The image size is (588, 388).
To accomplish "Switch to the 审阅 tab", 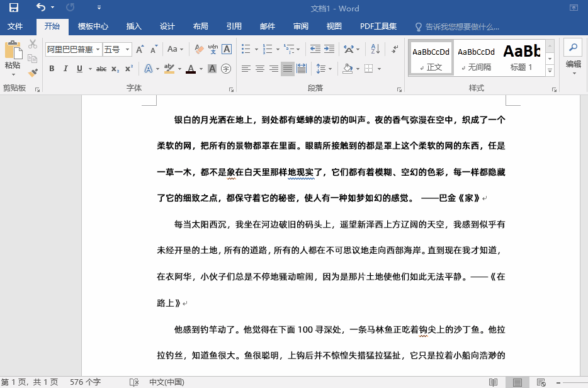I will click(301, 26).
